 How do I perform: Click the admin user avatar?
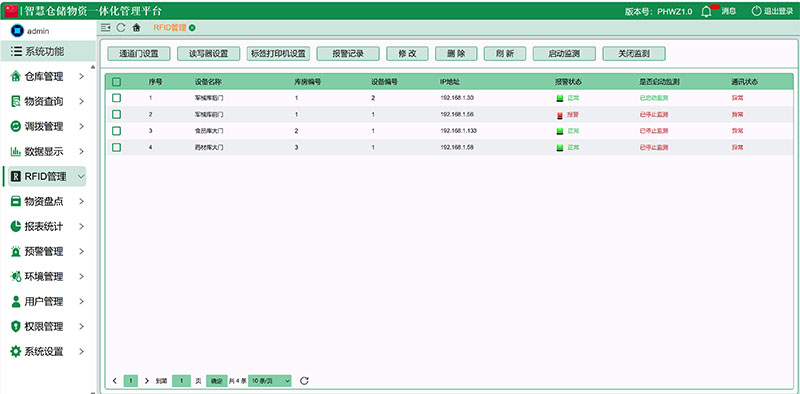point(17,31)
